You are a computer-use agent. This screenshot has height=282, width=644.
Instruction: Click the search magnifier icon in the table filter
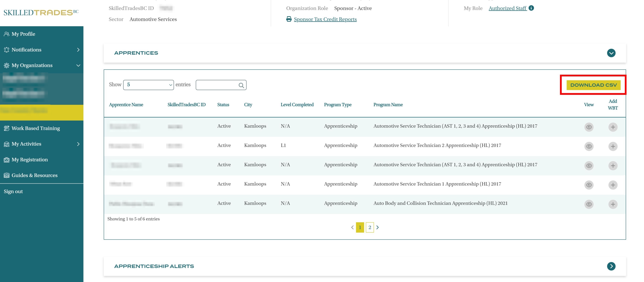[x=241, y=85]
